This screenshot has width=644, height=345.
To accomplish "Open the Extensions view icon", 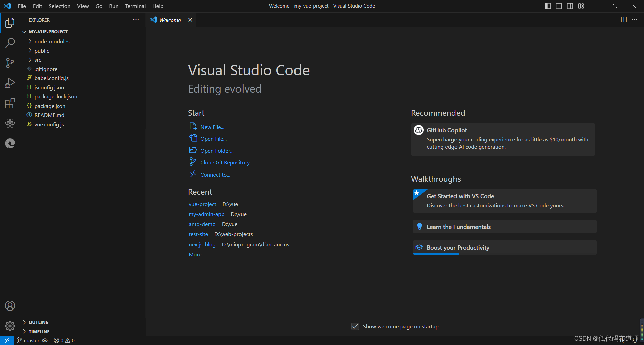I will click(x=10, y=103).
